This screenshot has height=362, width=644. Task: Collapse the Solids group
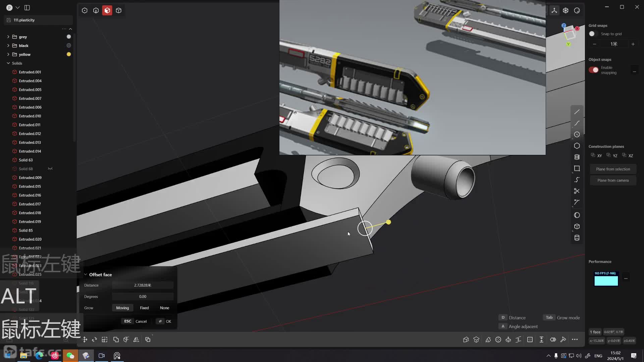[8, 63]
